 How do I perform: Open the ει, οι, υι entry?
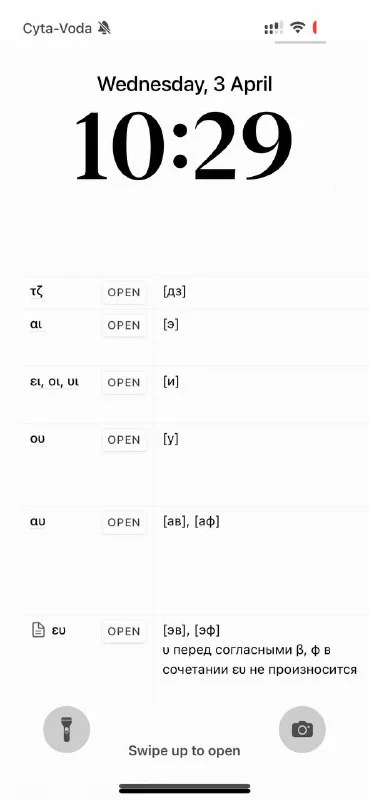[124, 382]
